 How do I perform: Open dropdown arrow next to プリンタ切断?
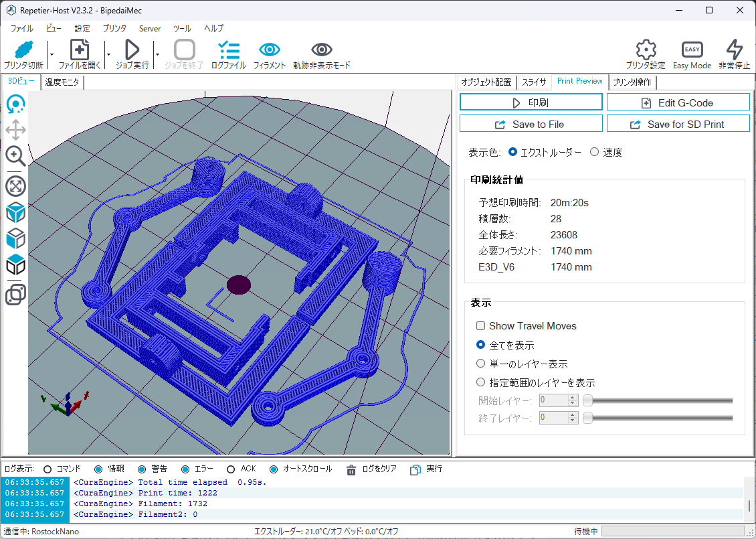(52, 54)
